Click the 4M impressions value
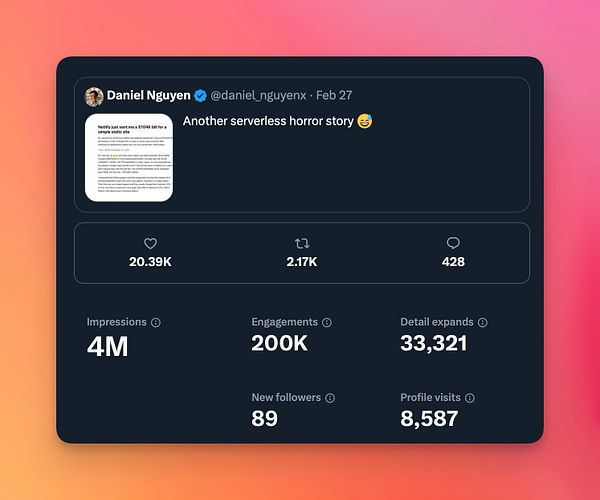 point(108,347)
